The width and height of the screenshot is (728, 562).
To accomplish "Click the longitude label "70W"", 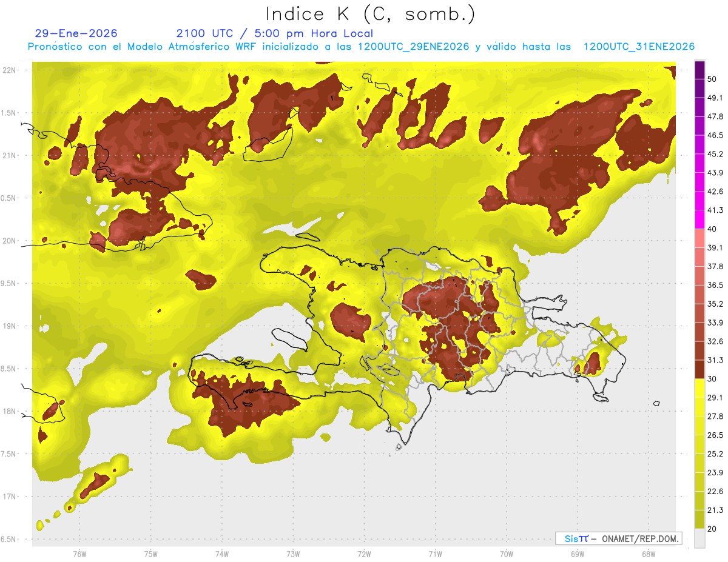I will [x=506, y=554].
